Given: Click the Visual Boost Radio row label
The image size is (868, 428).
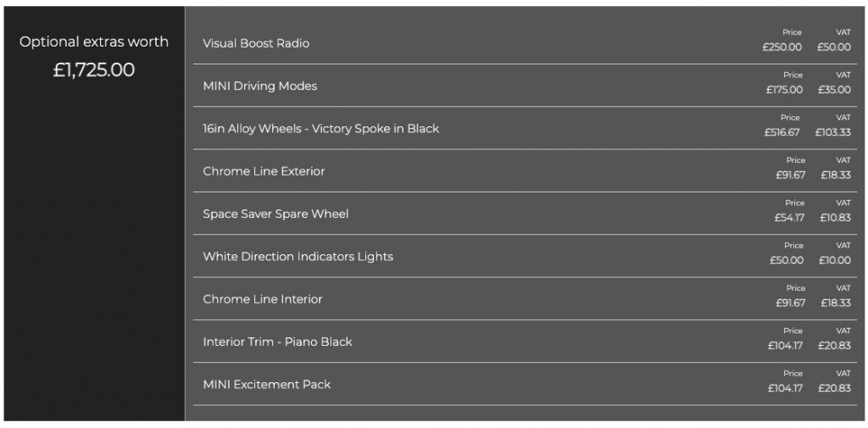Looking at the screenshot, I should pyautogui.click(x=256, y=43).
